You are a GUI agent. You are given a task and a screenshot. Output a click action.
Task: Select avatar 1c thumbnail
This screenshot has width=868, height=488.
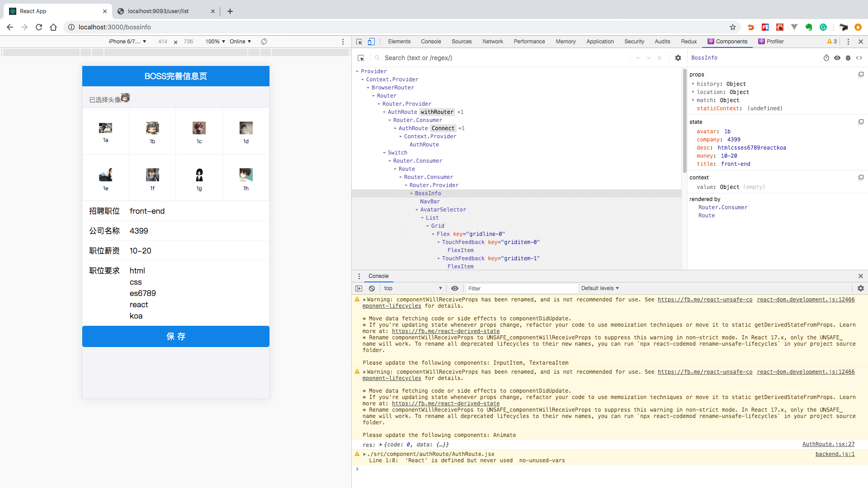coord(199,128)
